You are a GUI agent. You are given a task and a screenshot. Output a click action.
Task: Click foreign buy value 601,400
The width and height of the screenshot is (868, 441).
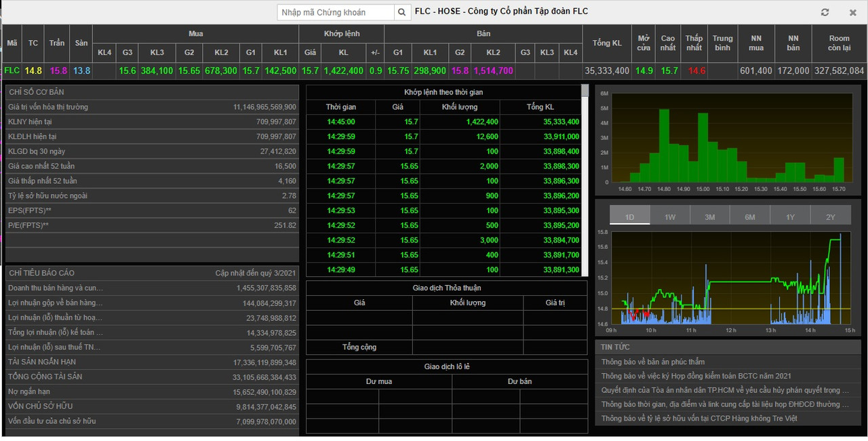(756, 71)
